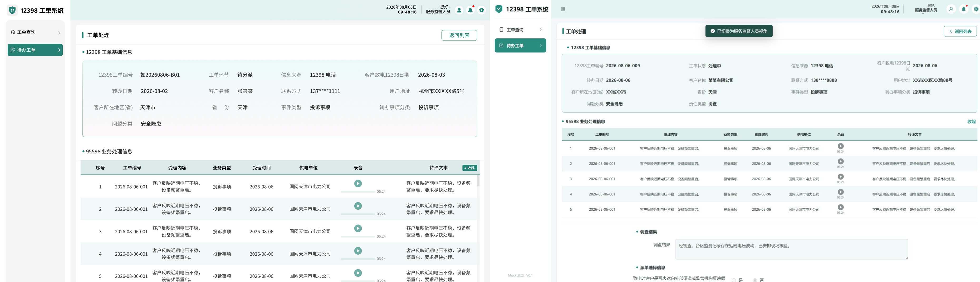The width and height of the screenshot is (980, 282).
Task: Click work order number 如20260806-B01 in left window
Action: pyautogui.click(x=160, y=75)
